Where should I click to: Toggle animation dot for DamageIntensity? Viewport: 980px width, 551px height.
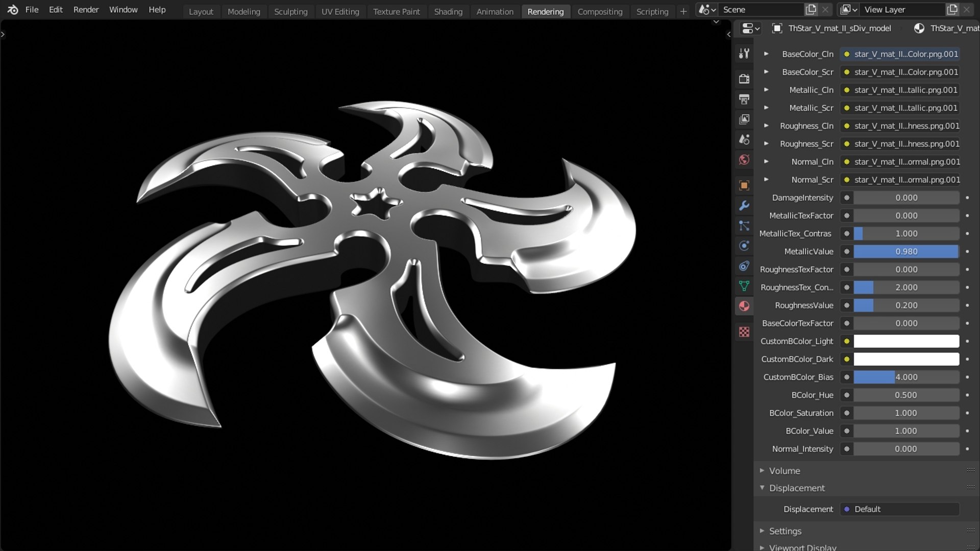[967, 198]
